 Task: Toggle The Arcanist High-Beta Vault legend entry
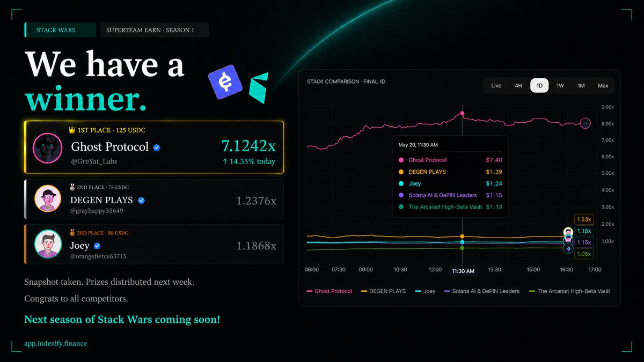[569, 291]
